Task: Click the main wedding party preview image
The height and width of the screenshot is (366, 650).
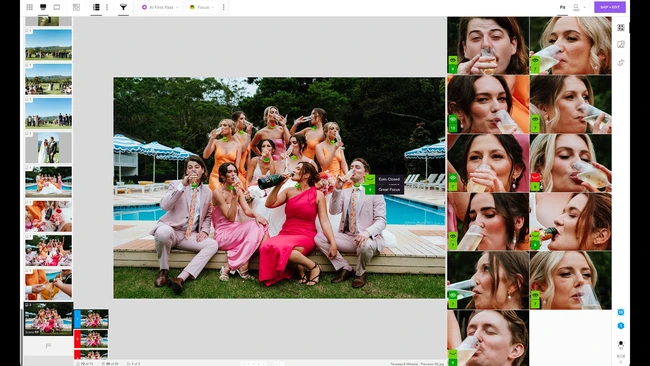Action: pyautogui.click(x=279, y=188)
